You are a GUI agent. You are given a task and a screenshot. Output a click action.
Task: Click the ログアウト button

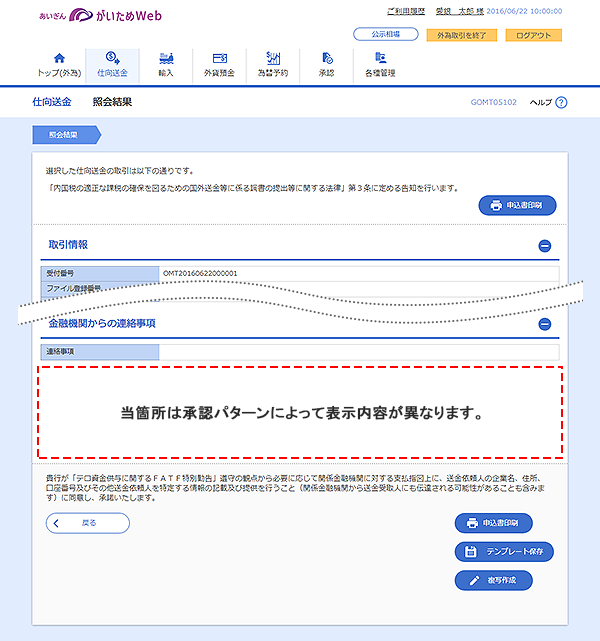534,35
